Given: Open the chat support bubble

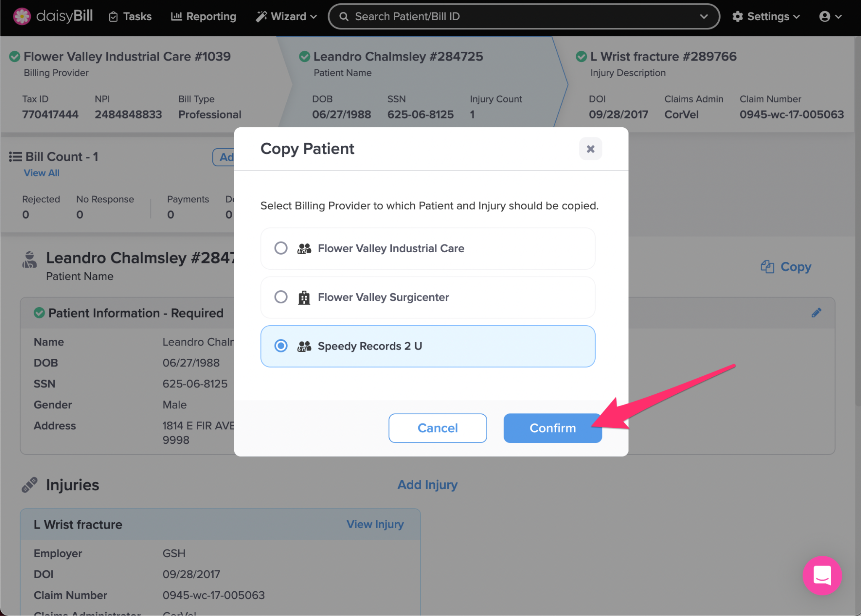Looking at the screenshot, I should coord(822,575).
